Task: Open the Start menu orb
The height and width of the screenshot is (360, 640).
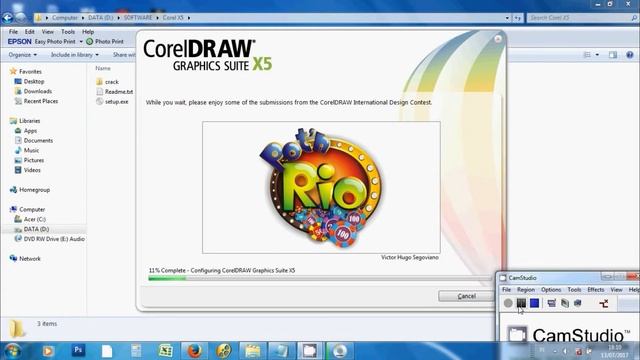Action: [x=13, y=351]
